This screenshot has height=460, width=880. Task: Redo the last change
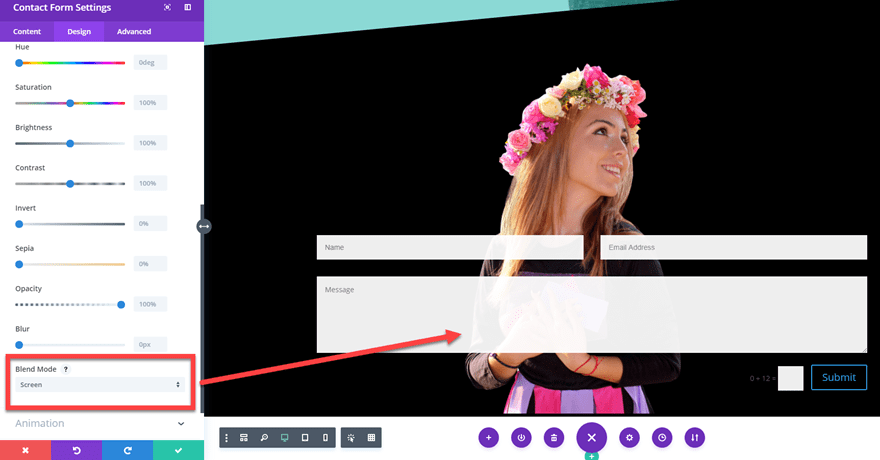tap(127, 450)
